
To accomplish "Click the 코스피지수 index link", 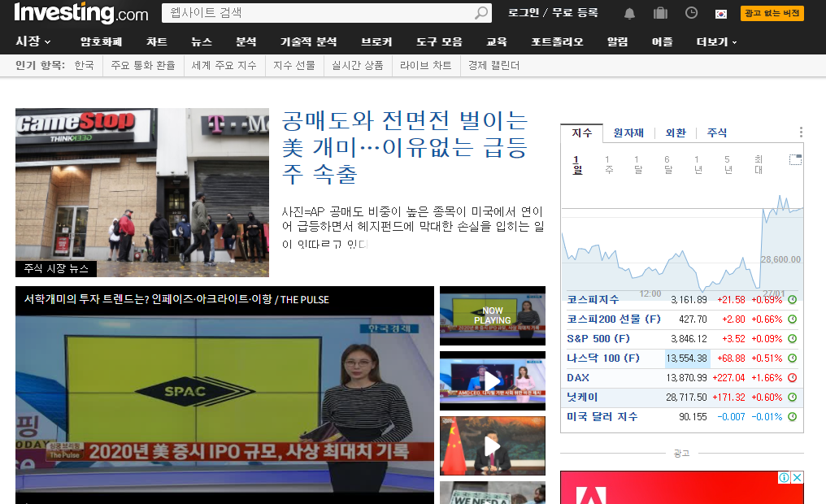I will pyautogui.click(x=593, y=300).
